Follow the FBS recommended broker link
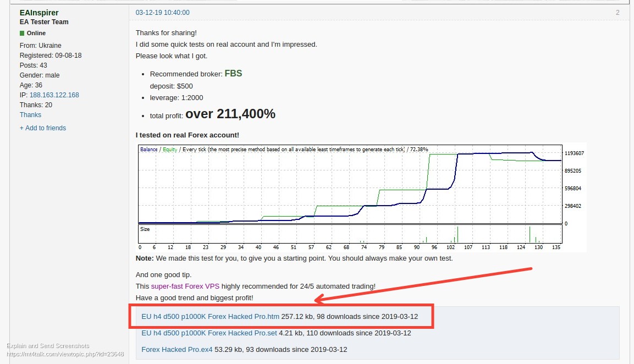 click(x=233, y=74)
